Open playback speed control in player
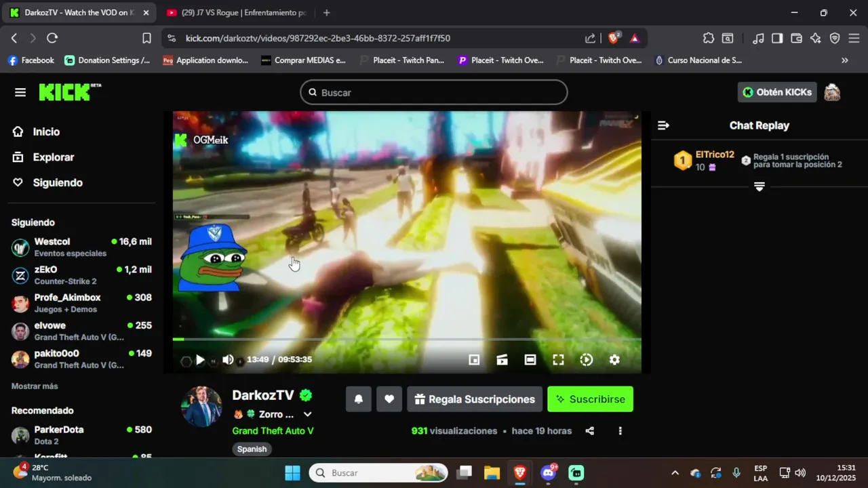868x488 pixels. click(x=587, y=360)
